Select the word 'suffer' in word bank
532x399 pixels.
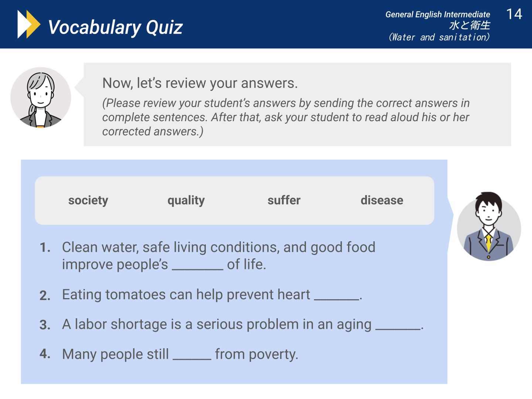[x=284, y=200]
